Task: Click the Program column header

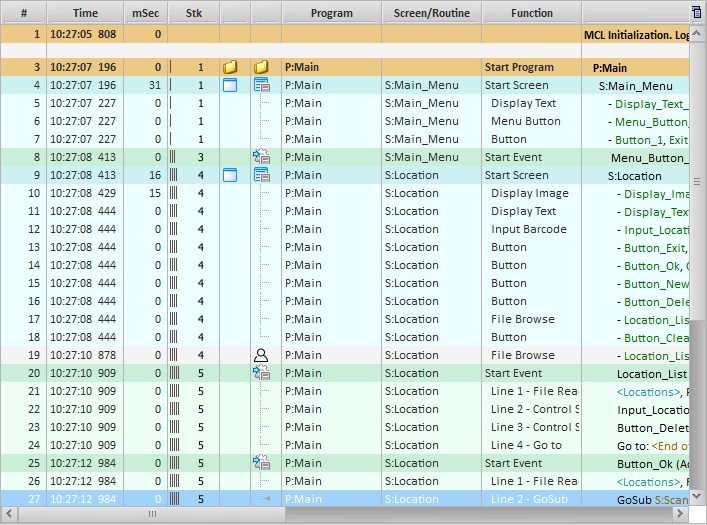Action: [331, 13]
